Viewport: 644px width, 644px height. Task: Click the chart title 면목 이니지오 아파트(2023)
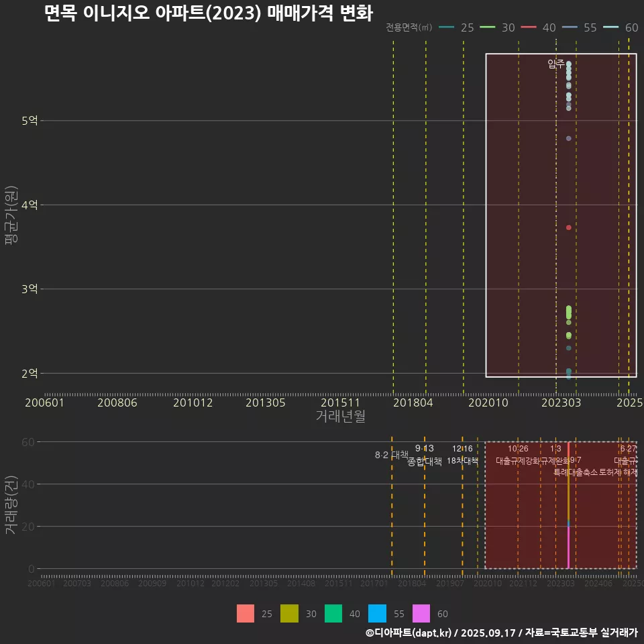pos(208,13)
